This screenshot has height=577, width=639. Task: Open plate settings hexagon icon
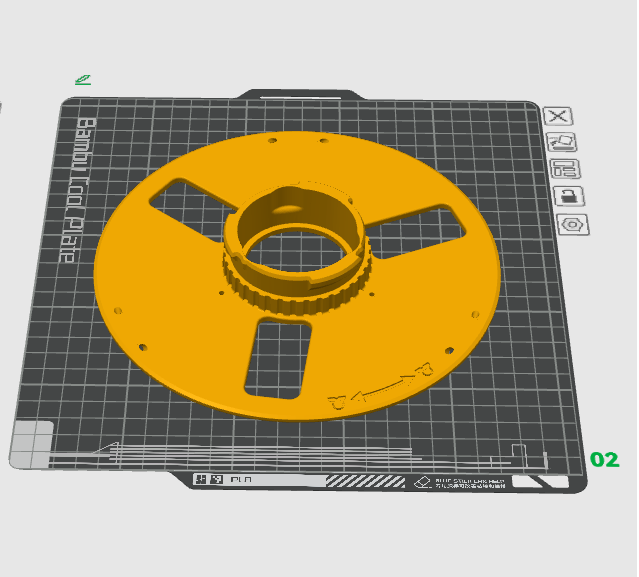point(573,224)
